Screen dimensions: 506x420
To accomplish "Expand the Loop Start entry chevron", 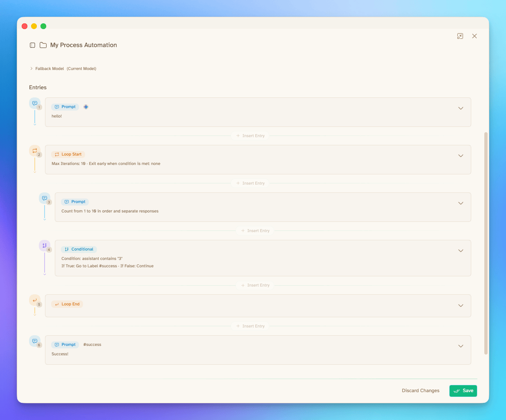I will tap(461, 156).
